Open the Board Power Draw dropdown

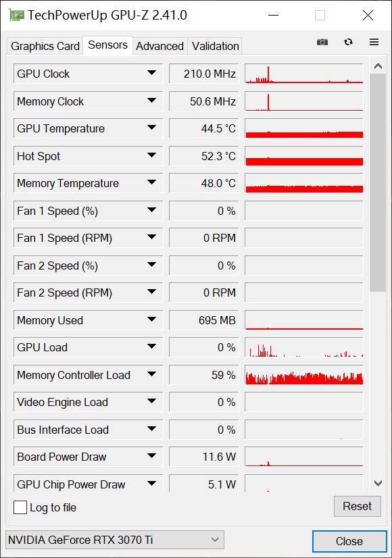click(x=152, y=457)
